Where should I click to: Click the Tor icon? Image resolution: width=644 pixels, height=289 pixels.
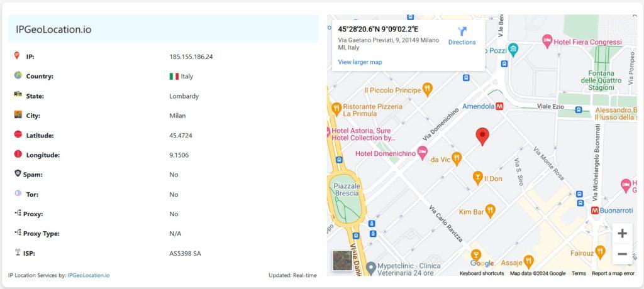18,193
